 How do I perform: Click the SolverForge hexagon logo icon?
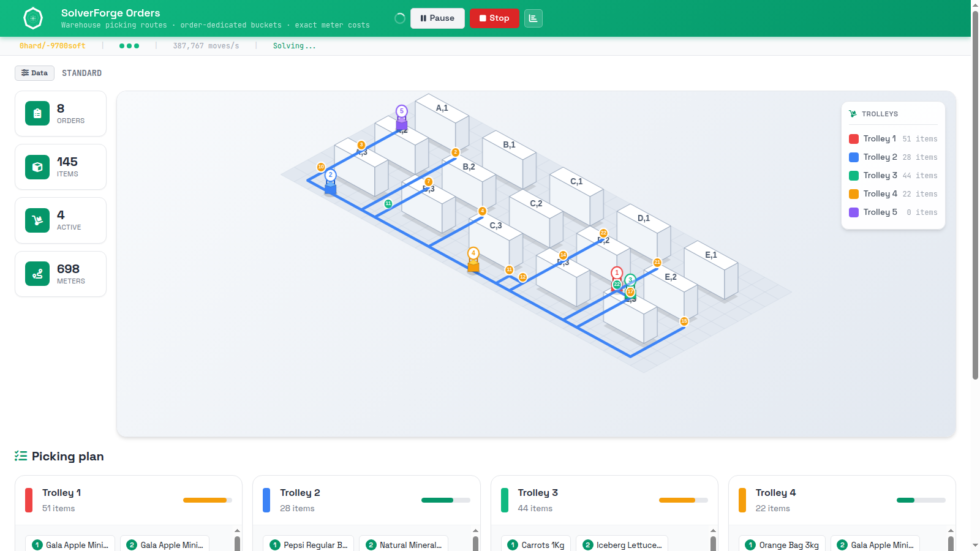[x=33, y=18]
